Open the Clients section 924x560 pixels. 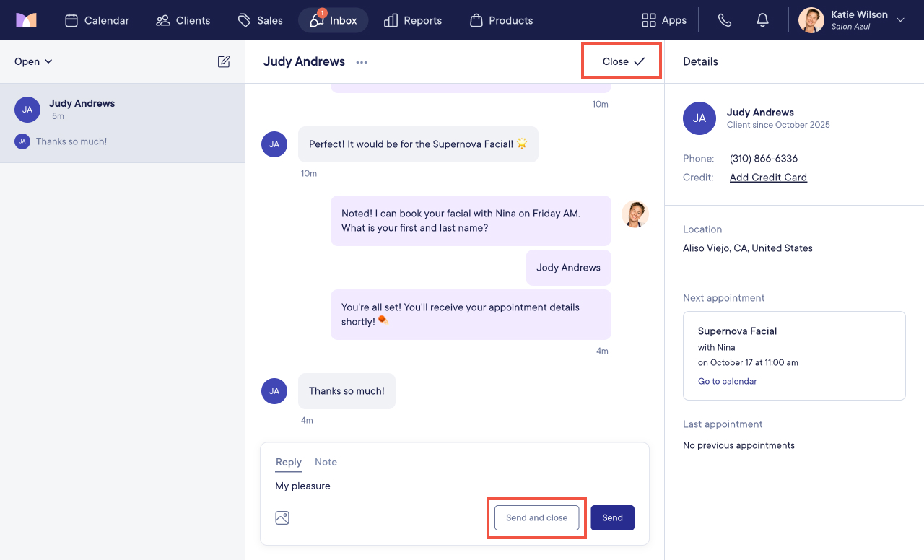[183, 20]
